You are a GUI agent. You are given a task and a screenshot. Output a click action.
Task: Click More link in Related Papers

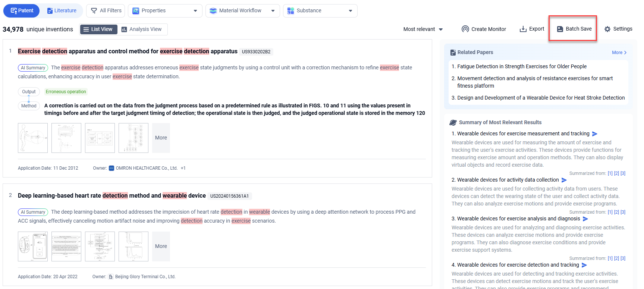click(x=619, y=53)
